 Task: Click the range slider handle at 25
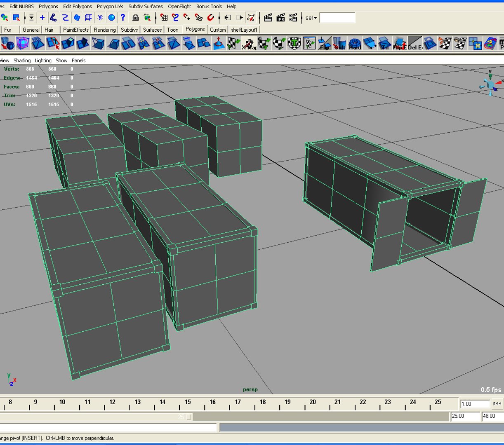[188, 417]
